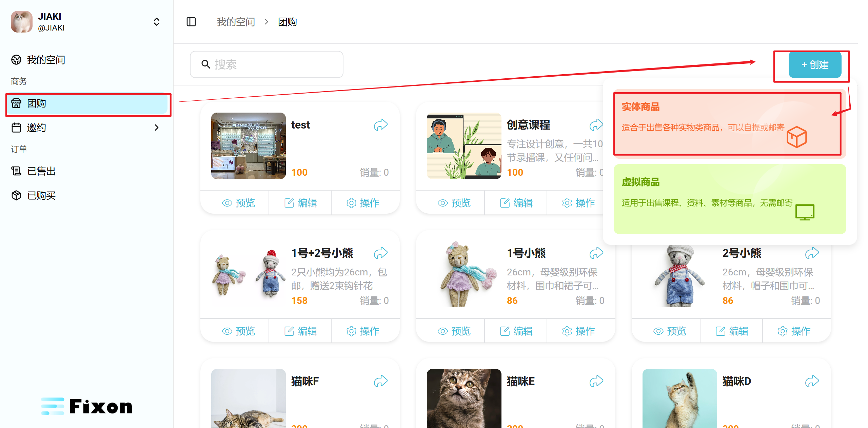Open the 1号+2号小熊 bears thumbnail
The image size is (868, 428).
click(x=248, y=274)
